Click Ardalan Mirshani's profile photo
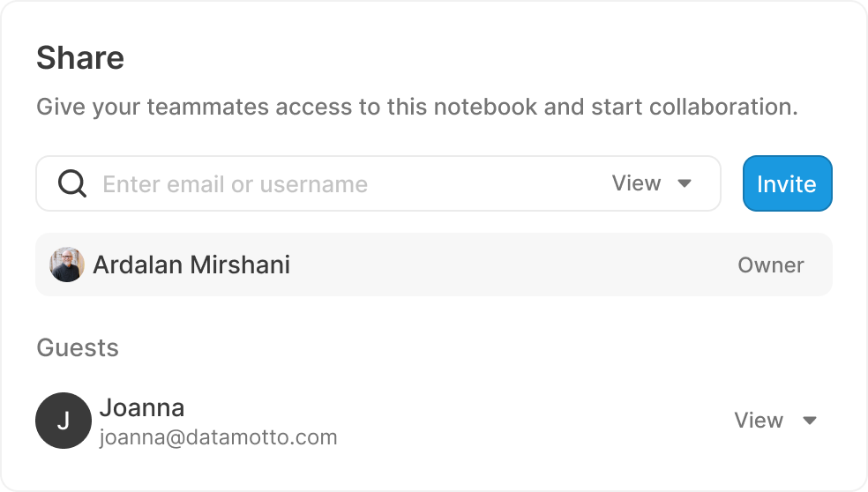The height and width of the screenshot is (492, 868). [x=67, y=265]
